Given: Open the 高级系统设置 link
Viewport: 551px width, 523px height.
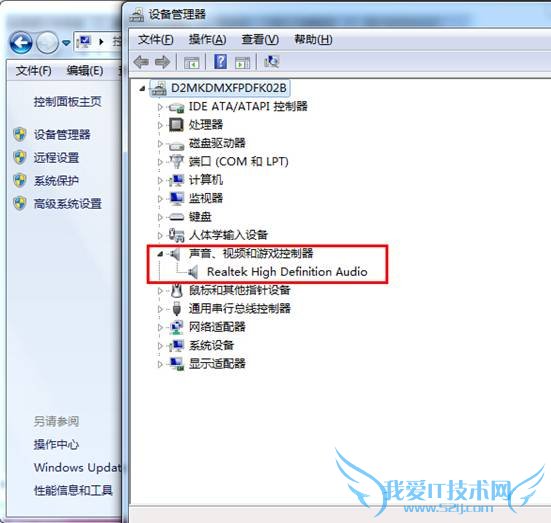Looking at the screenshot, I should 68,204.
